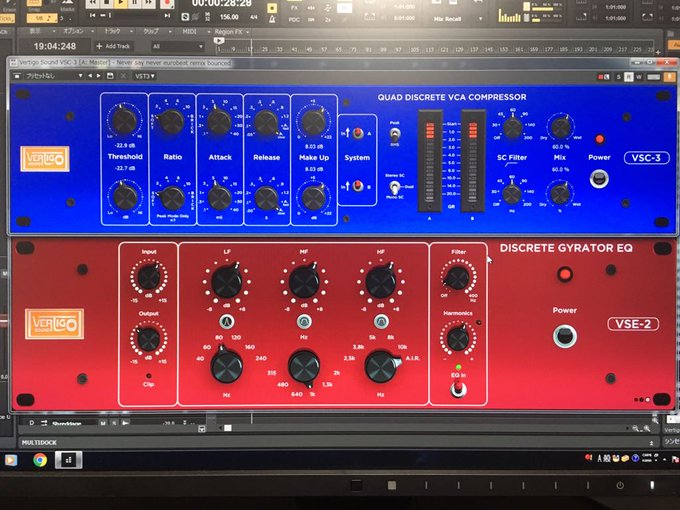Viewport: 680px width, 510px height.
Task: Click the LF gain knob on VSE-2
Action: [226, 281]
